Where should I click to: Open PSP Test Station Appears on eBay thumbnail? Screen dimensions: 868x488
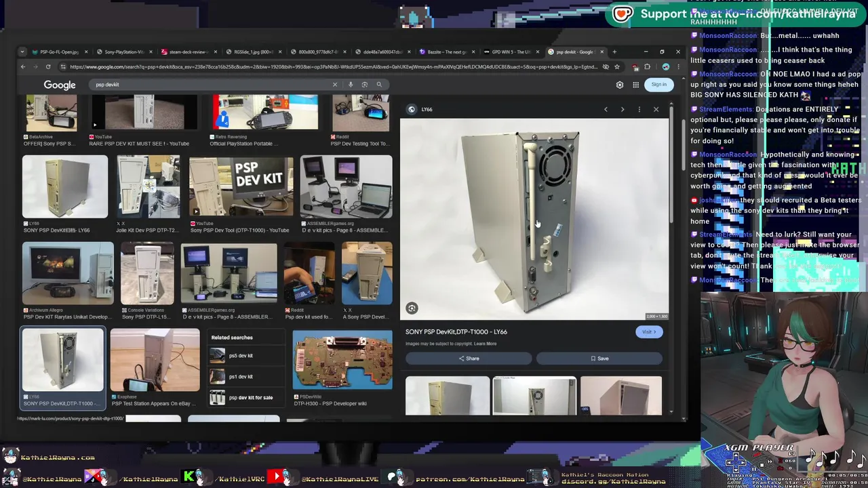(155, 360)
